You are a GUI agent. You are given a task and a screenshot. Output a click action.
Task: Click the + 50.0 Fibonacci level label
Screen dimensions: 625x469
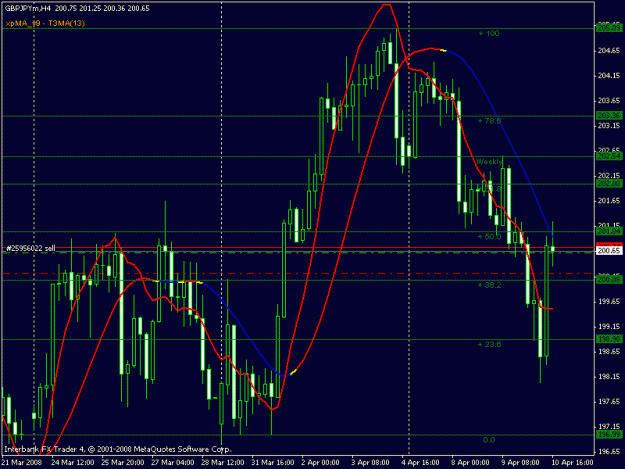click(x=489, y=236)
